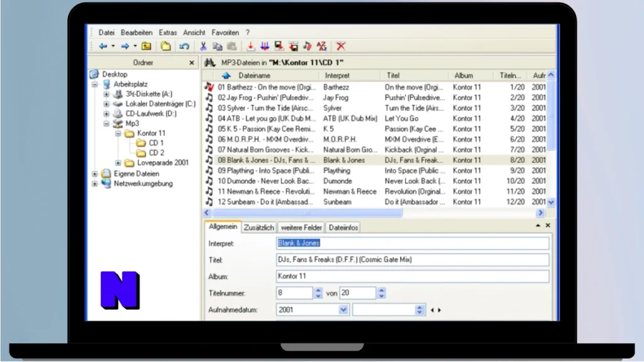Click the greyed paste icon
Screen dimensions: 644x362
231,47
